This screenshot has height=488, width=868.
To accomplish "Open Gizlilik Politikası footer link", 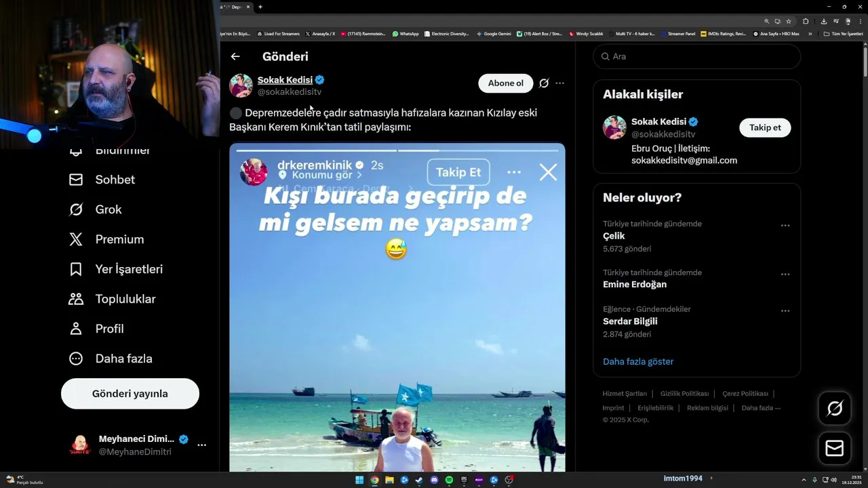I will [x=684, y=394].
